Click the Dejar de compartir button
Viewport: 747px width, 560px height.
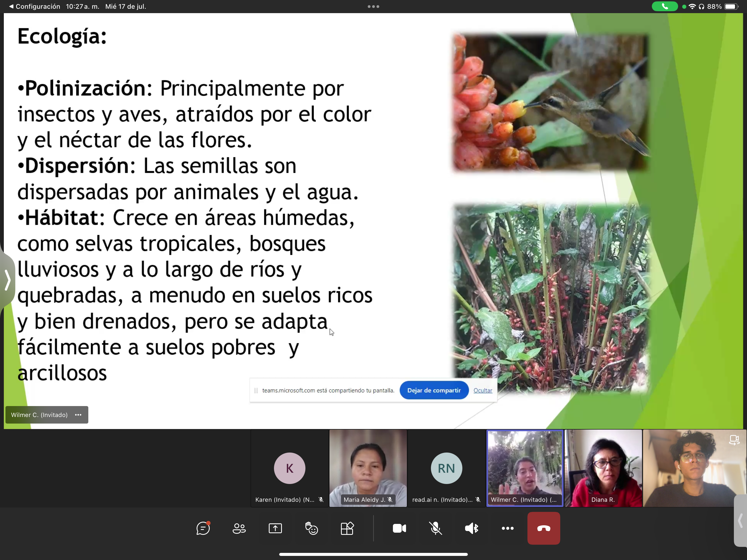434,390
